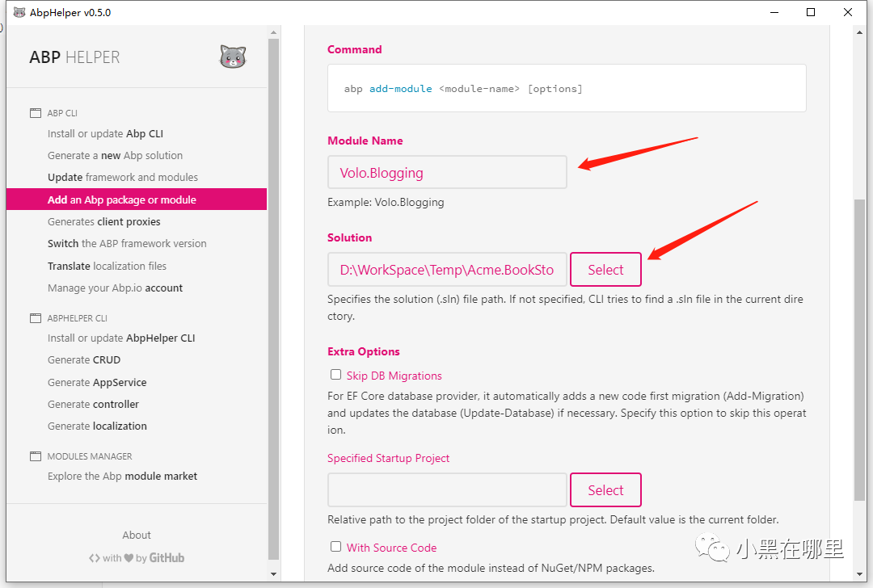The width and height of the screenshot is (873, 588).
Task: Enable Skip DB Migrations checkbox
Action: pos(335,375)
